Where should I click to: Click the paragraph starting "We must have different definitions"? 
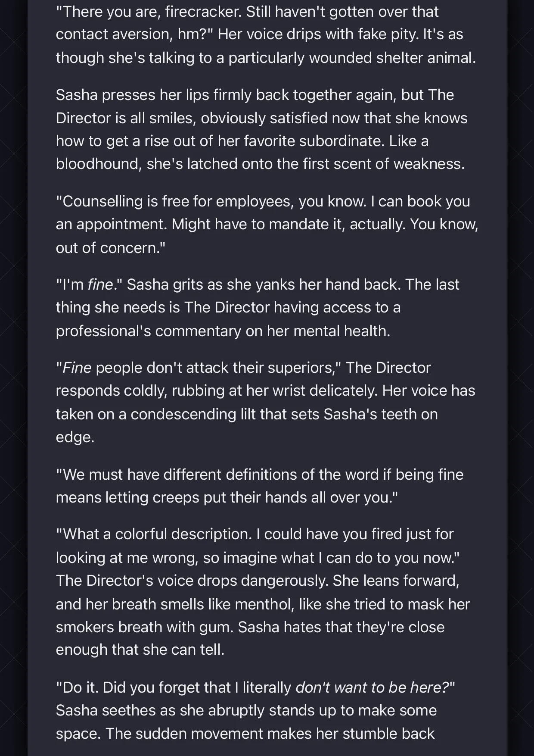pyautogui.click(x=260, y=486)
